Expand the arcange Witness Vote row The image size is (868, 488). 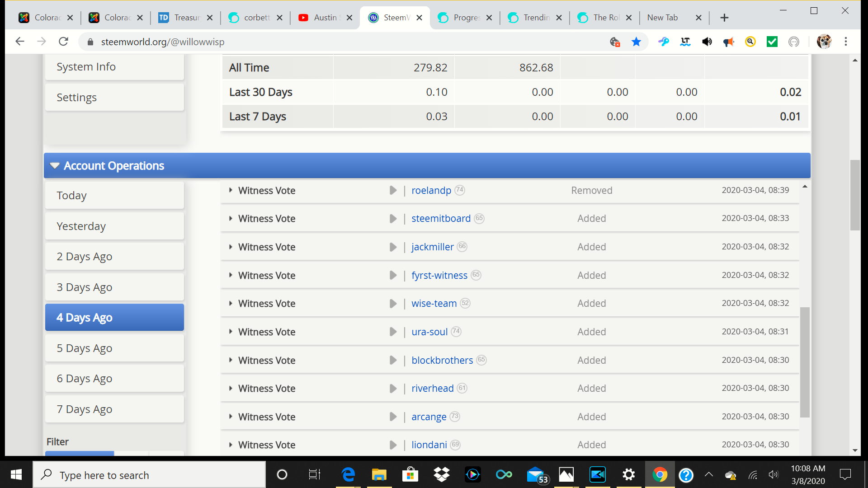tap(231, 417)
